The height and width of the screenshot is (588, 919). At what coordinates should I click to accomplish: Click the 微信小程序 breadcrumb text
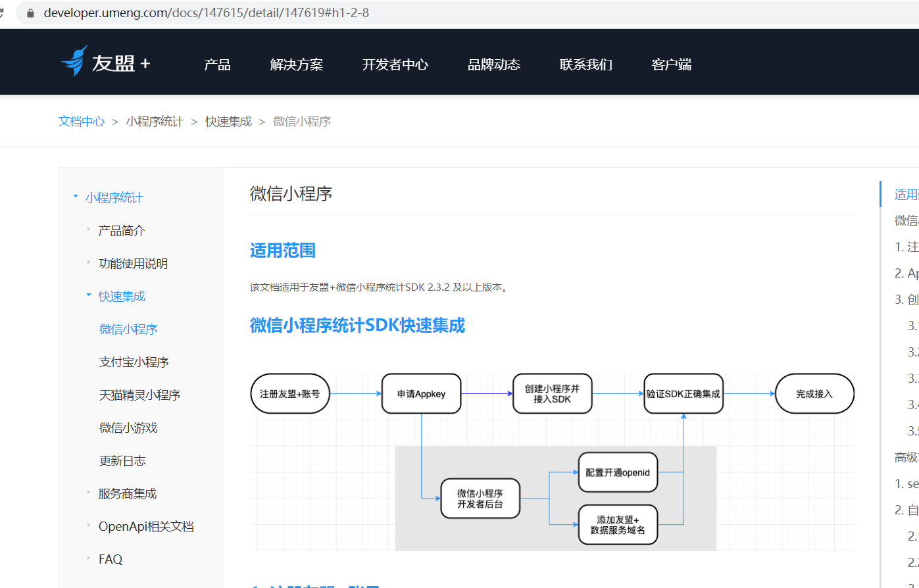302,121
